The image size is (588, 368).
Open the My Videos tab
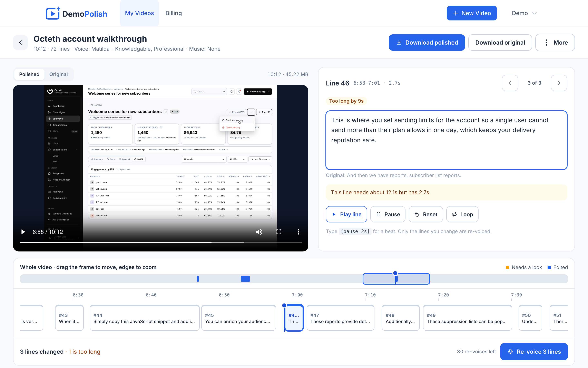(x=139, y=13)
